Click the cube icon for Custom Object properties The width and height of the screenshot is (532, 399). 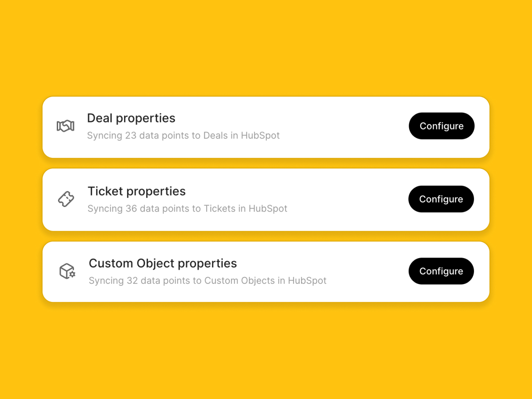point(66,270)
